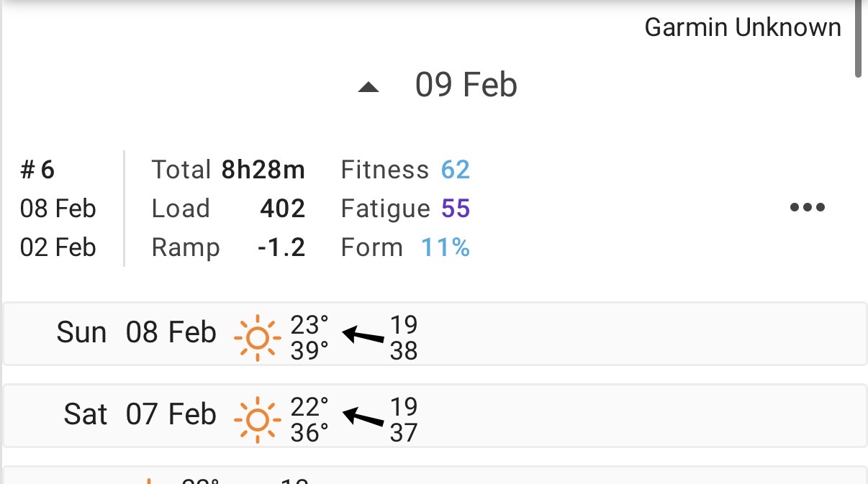
Task: Click the wind direction arrow on Saturday
Action: pos(363,417)
